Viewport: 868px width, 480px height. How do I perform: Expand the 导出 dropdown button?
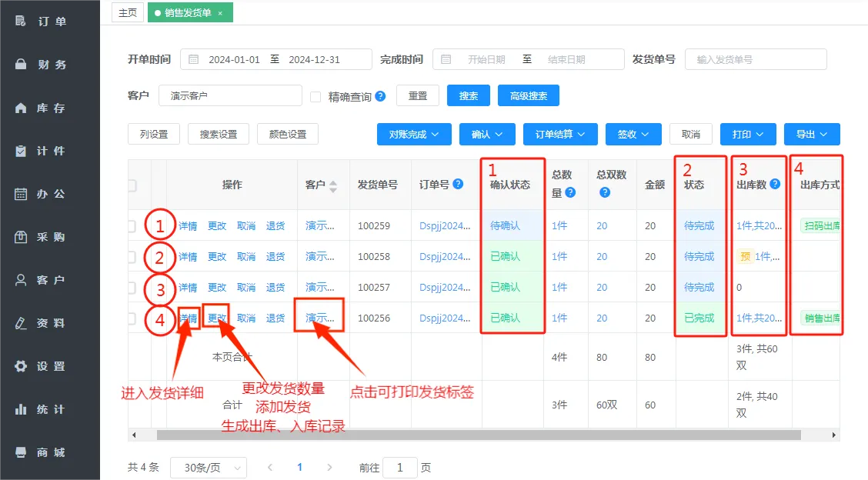click(812, 134)
